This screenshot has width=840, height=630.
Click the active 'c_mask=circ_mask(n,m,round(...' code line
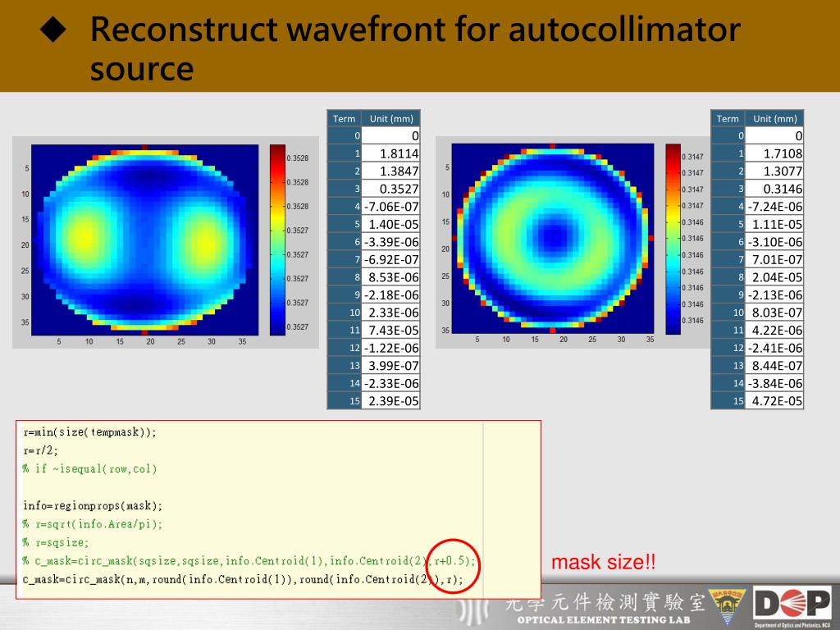[x=243, y=579]
